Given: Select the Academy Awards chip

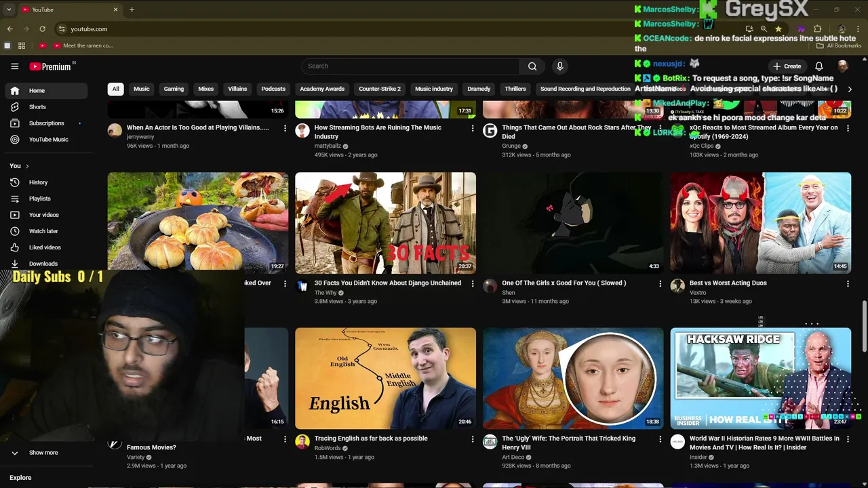Looking at the screenshot, I should (x=322, y=89).
